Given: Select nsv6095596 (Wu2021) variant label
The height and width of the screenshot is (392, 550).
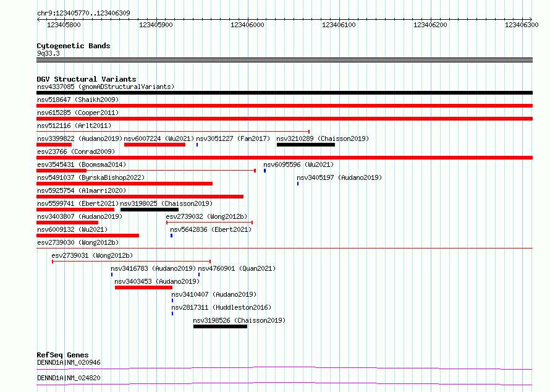Looking at the screenshot, I should (298, 164).
